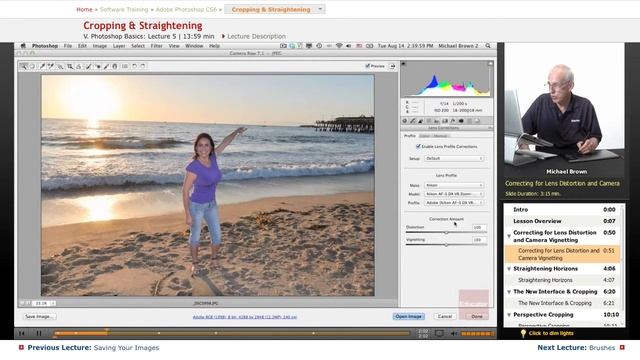Click to dim lights
This screenshot has height=360, width=640.
551,333
